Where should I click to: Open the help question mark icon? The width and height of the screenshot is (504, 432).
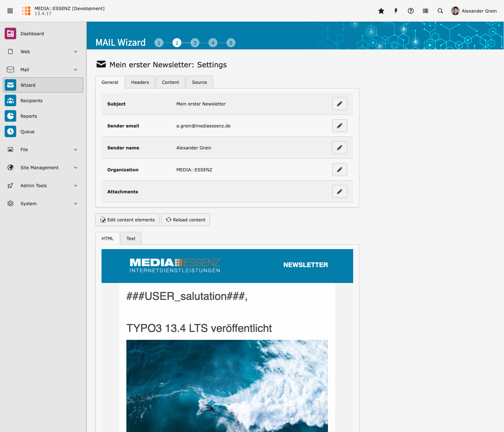click(411, 11)
